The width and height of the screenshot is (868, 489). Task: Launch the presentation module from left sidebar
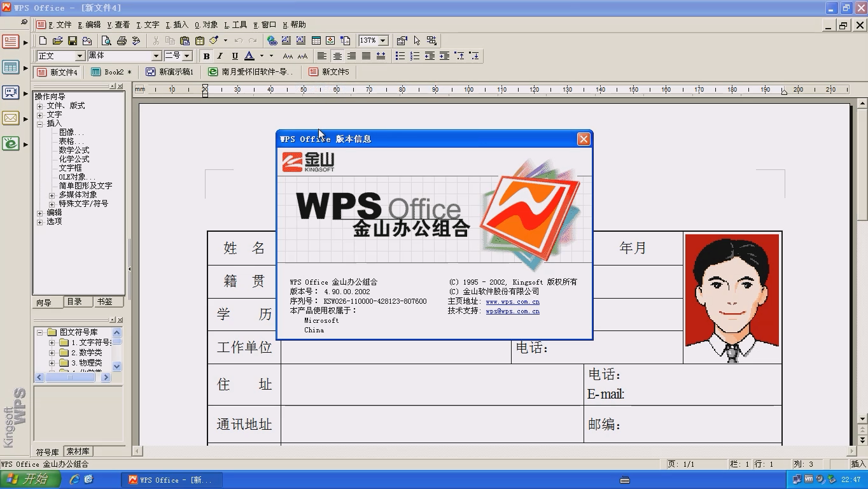pyautogui.click(x=11, y=93)
